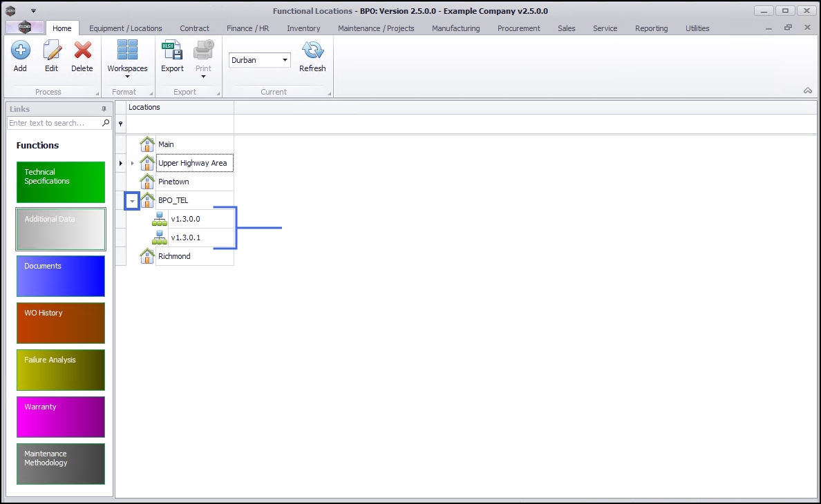Click the Locations column filter field

point(180,124)
